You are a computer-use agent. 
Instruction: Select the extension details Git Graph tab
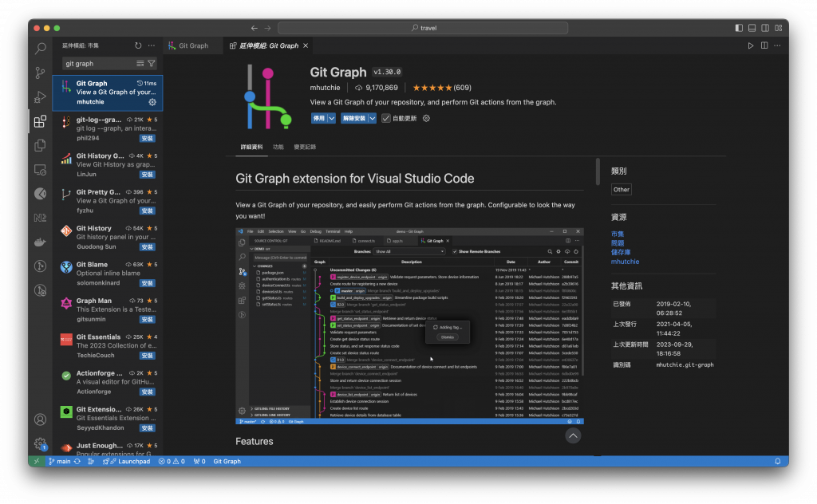click(270, 45)
